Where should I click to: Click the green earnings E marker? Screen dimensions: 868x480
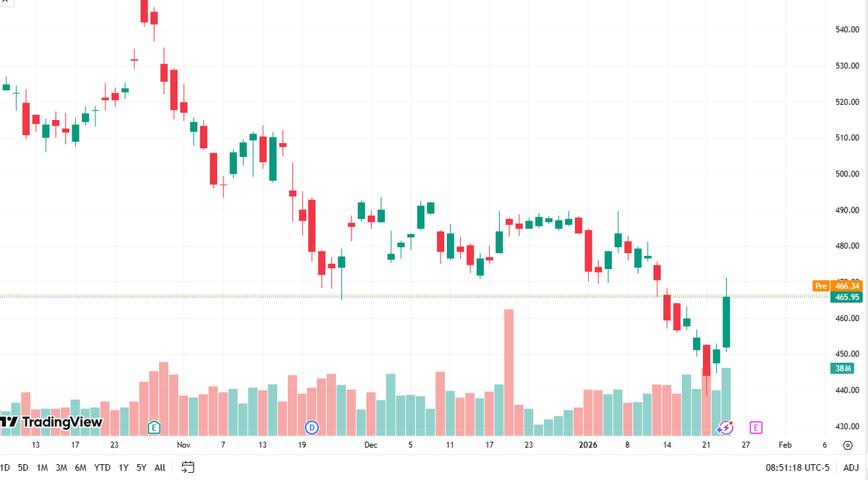[x=153, y=427]
